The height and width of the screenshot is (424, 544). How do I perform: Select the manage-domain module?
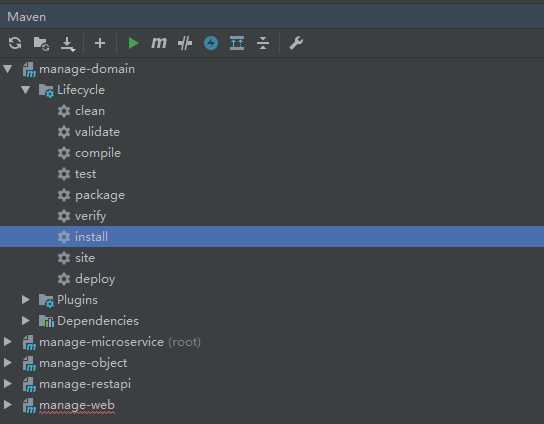pyautogui.click(x=87, y=69)
